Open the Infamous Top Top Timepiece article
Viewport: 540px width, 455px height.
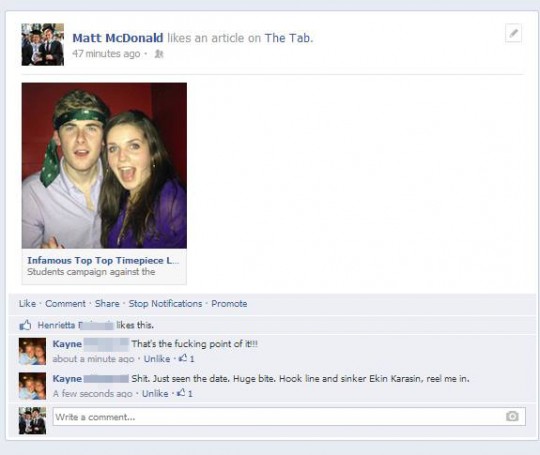coord(103,261)
